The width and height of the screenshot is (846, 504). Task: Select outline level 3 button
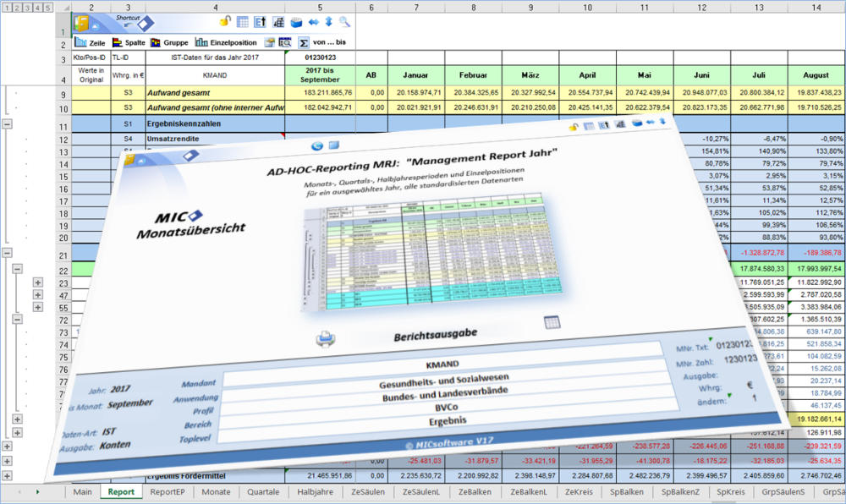[27, 8]
